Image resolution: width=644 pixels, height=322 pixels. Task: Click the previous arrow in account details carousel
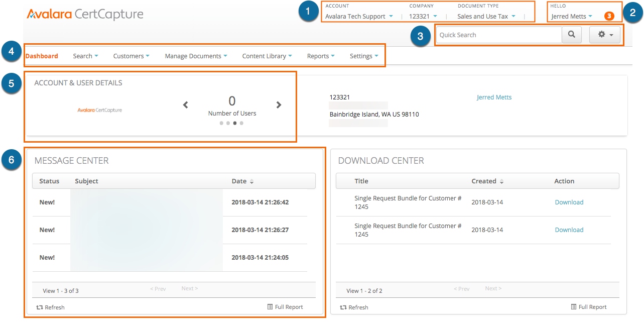pos(186,105)
